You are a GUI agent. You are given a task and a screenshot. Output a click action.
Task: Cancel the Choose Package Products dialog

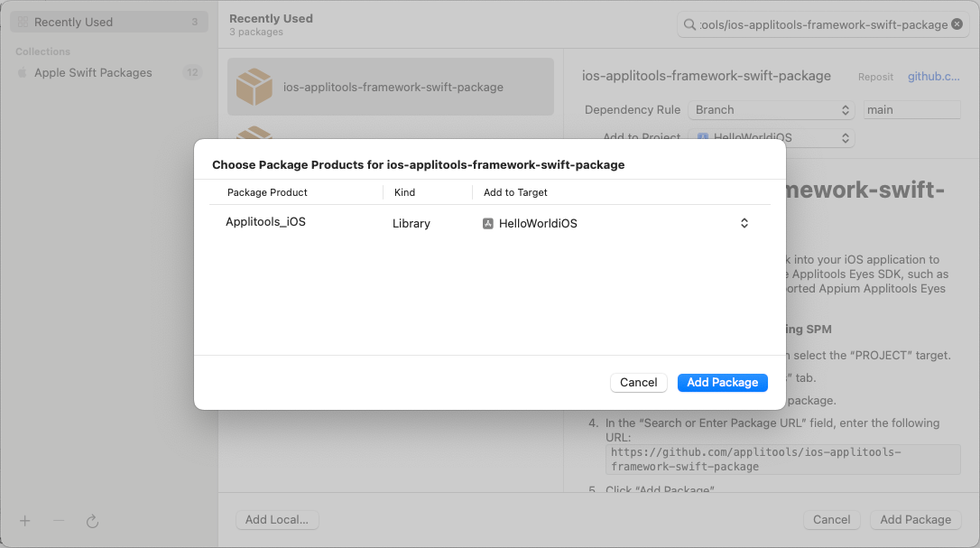click(x=638, y=383)
